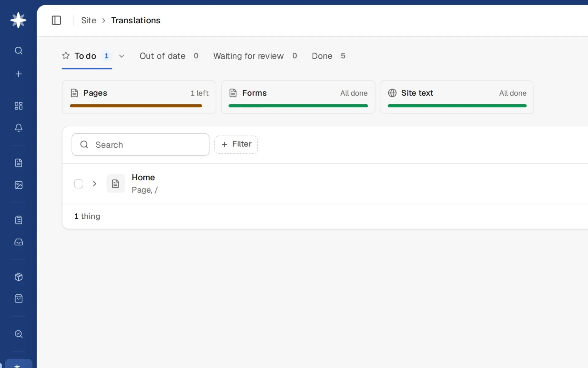The width and height of the screenshot is (588, 368).
Task: Open the pages document icon in the sidebar
Action: (x=19, y=163)
